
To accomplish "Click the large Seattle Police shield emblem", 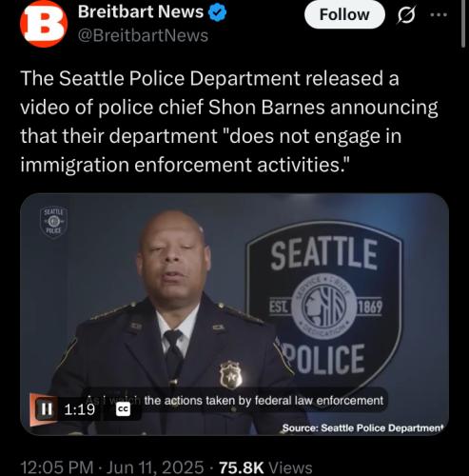I will point(324,307).
